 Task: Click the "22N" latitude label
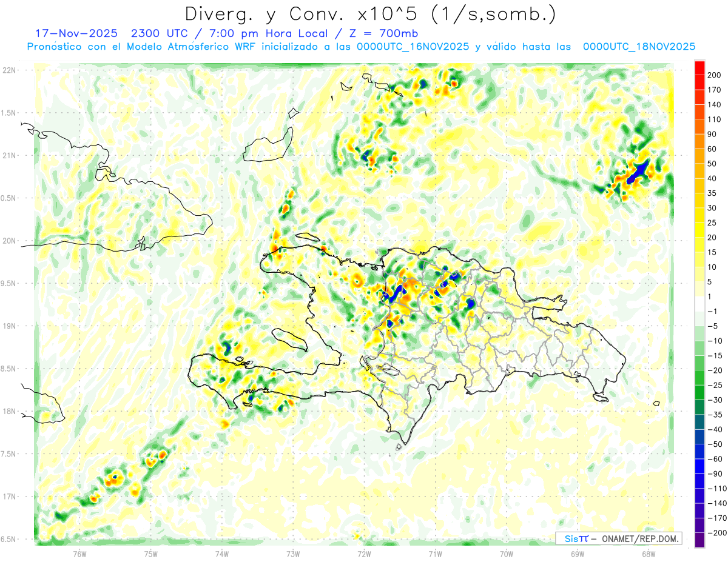pyautogui.click(x=8, y=70)
